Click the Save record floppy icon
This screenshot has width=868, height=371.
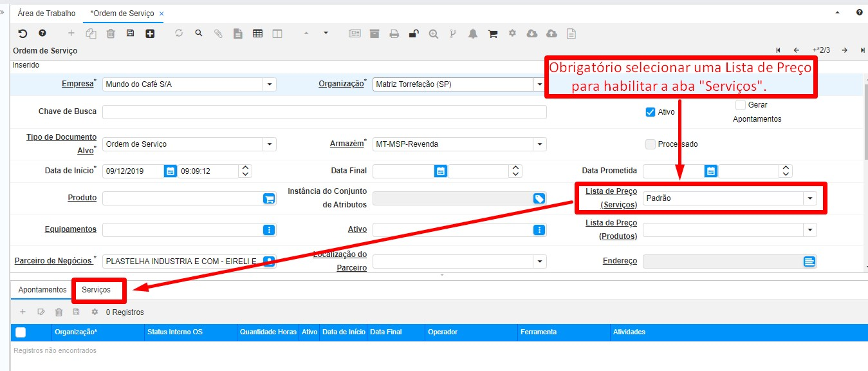pyautogui.click(x=130, y=33)
